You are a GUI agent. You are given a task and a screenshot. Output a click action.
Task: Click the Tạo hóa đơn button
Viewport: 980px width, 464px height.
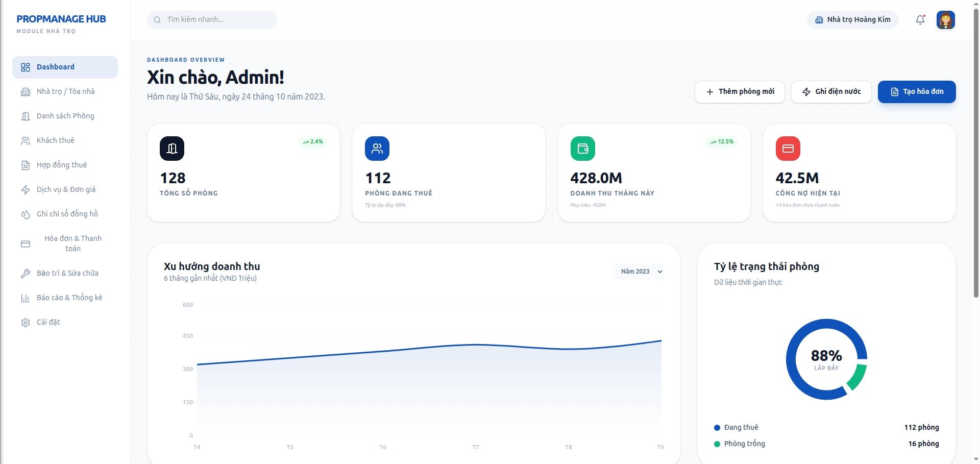pyautogui.click(x=916, y=92)
